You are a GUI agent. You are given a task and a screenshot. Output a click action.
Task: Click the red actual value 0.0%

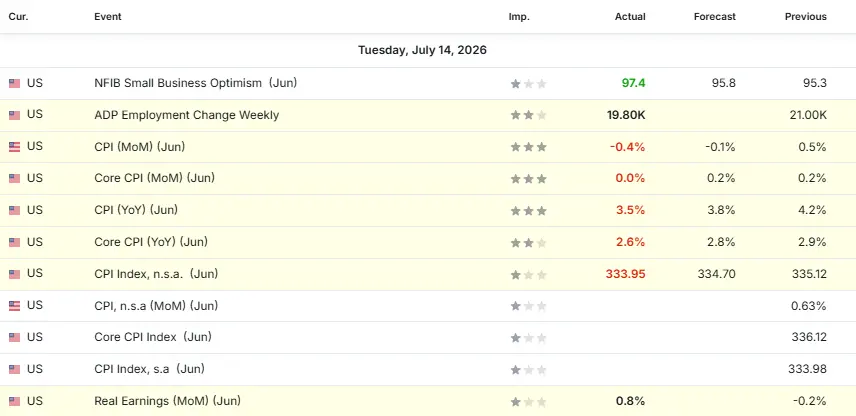631,178
